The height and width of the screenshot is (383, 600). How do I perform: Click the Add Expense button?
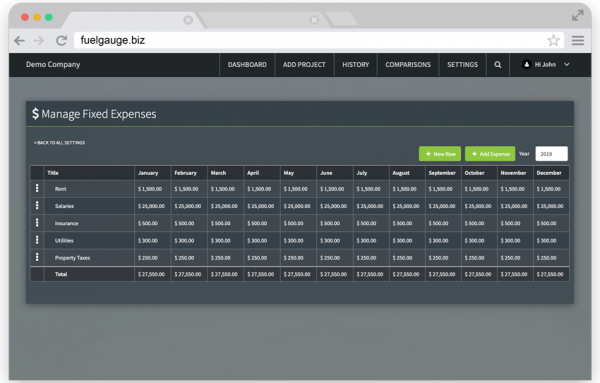pyautogui.click(x=490, y=154)
